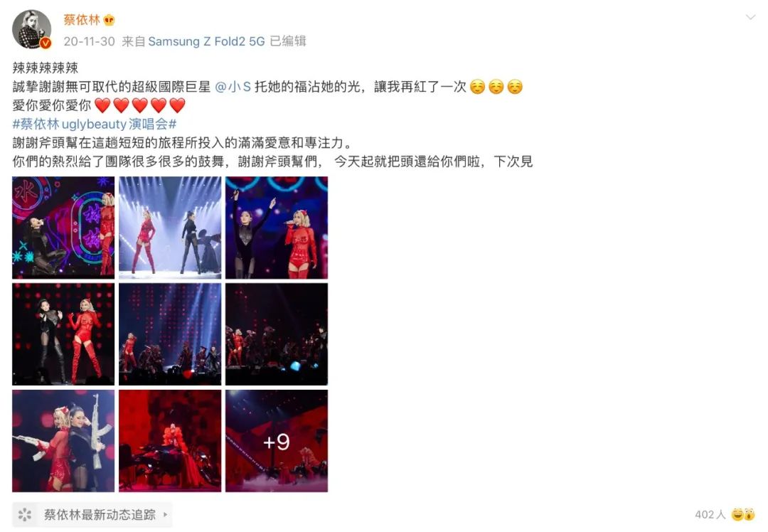The height and width of the screenshot is (532, 768).
Task: Open 蔡依林最新动态追踪 tracker button
Action: pyautogui.click(x=92, y=514)
